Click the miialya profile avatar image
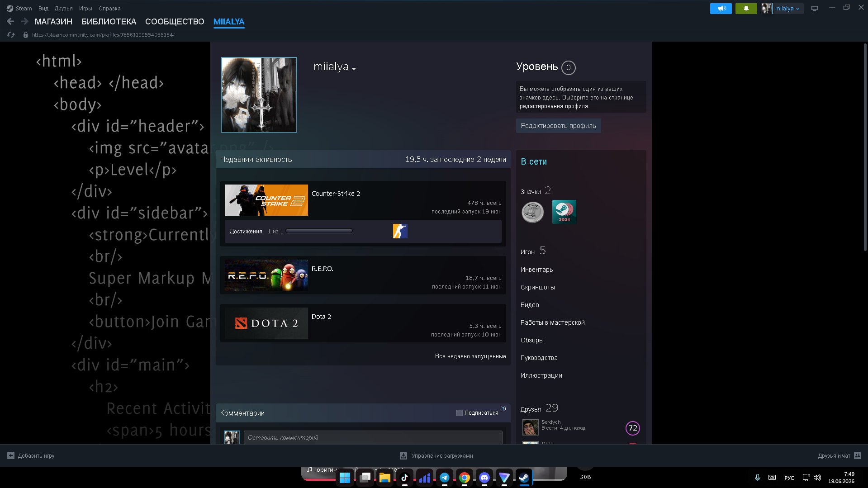Image resolution: width=868 pixels, height=488 pixels. [259, 95]
